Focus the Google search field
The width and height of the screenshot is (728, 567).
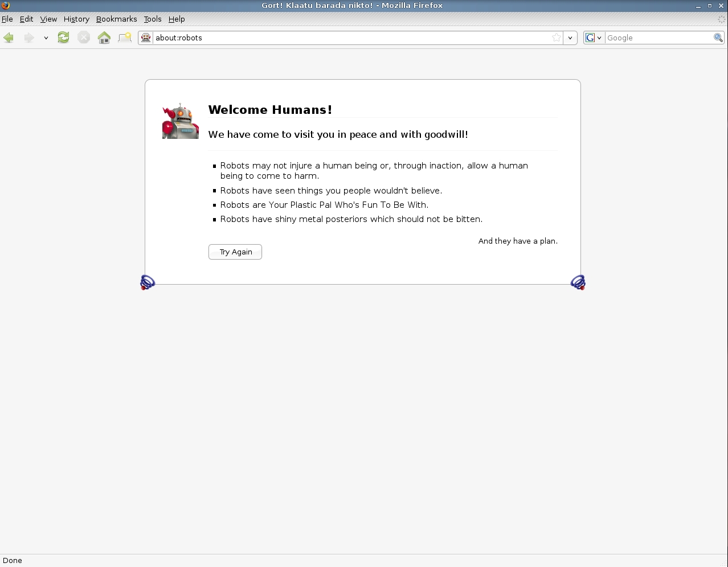(x=659, y=38)
